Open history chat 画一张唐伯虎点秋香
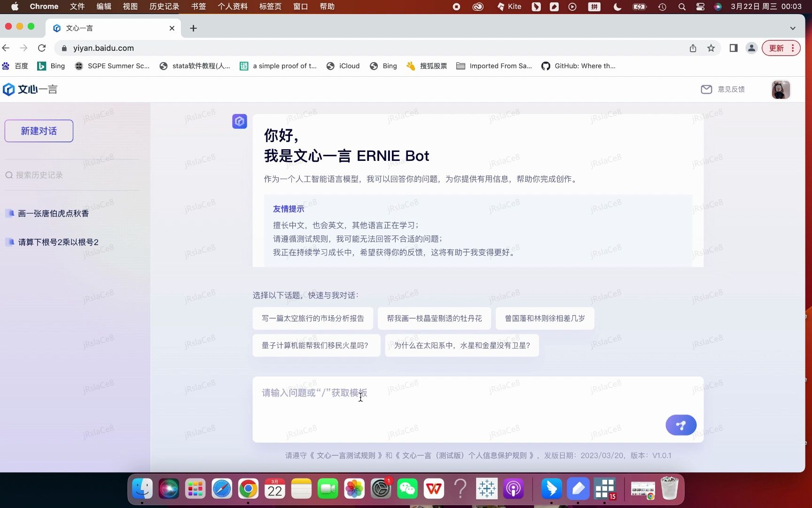 click(54, 214)
